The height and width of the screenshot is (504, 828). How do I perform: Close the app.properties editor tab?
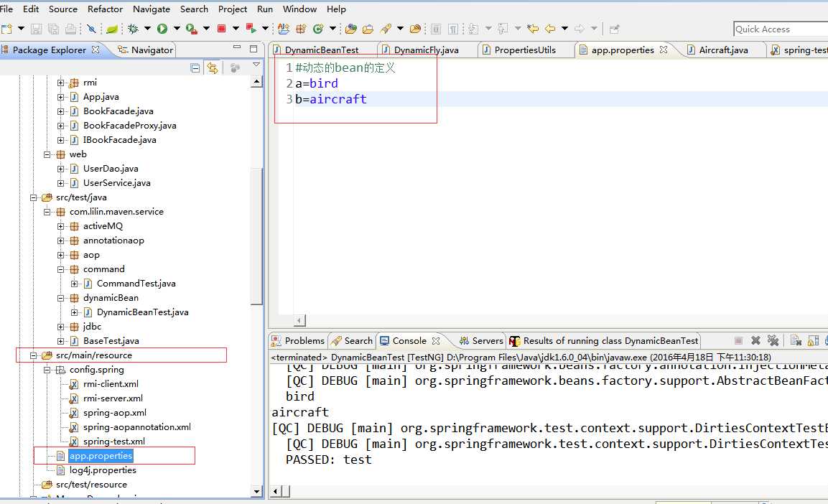664,49
